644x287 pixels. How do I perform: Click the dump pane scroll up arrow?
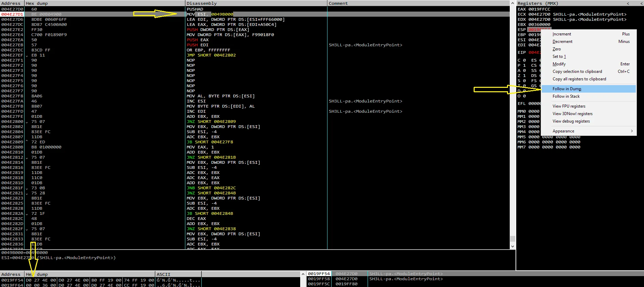[303, 274]
